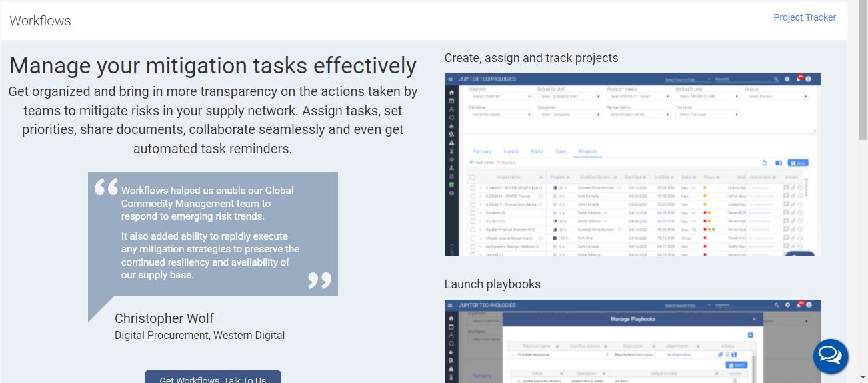Close the Manage Playbooks dialog in the second screenshot
Image resolution: width=868 pixels, height=383 pixels.
[754, 319]
